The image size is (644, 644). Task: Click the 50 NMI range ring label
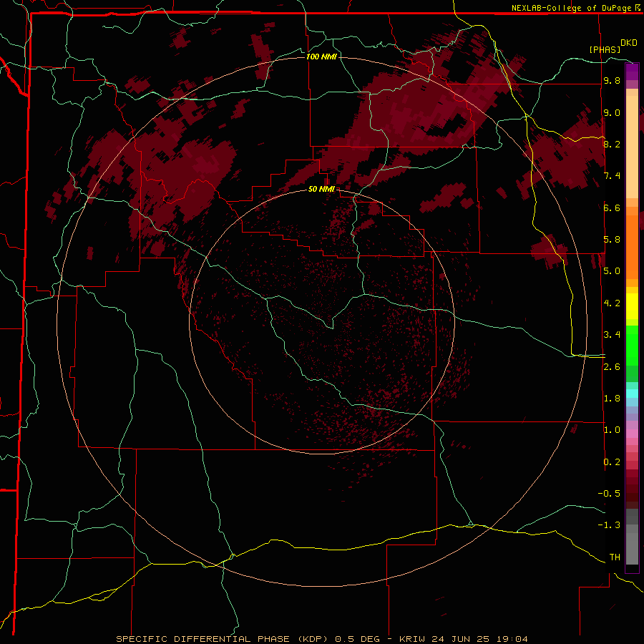tap(321, 189)
